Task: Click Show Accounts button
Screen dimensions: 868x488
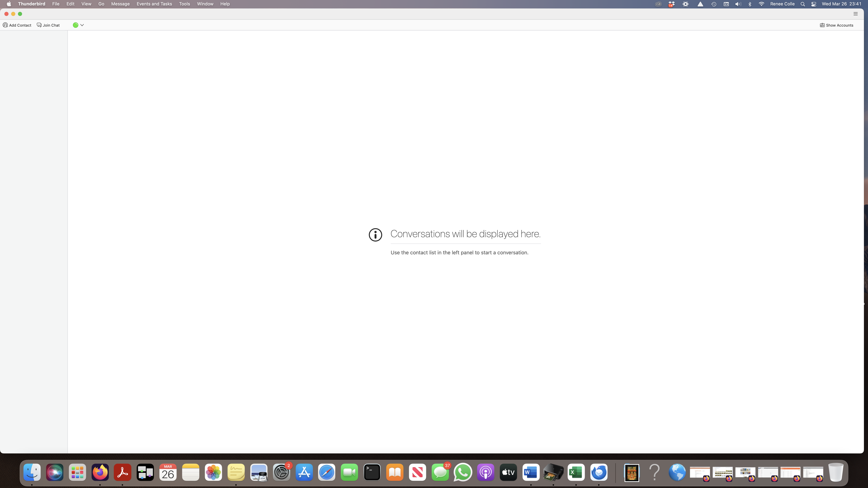Action: click(836, 25)
